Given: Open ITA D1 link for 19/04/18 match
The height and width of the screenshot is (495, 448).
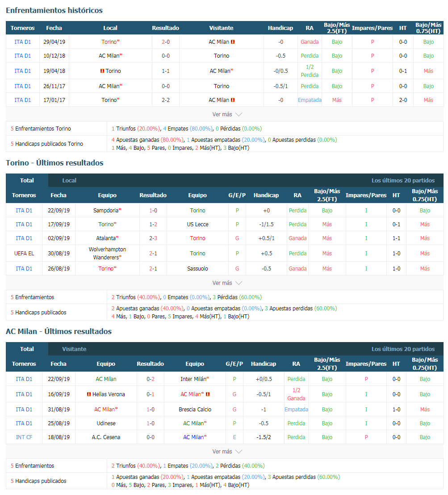Looking at the screenshot, I should (23, 71).
